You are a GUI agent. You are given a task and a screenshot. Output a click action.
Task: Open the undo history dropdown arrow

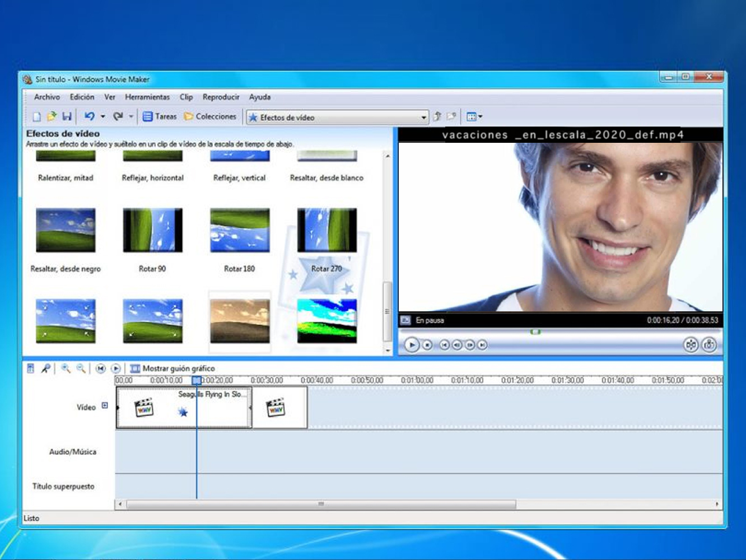(102, 116)
